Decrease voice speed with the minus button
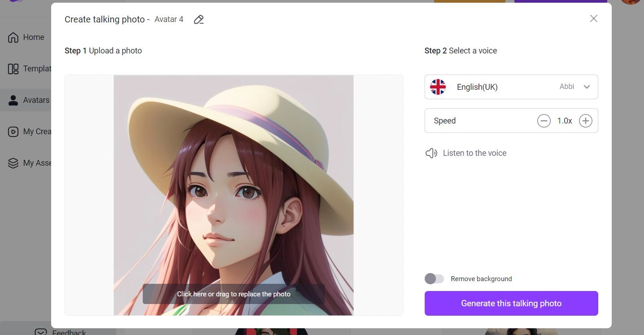The height and width of the screenshot is (335, 644). click(544, 121)
